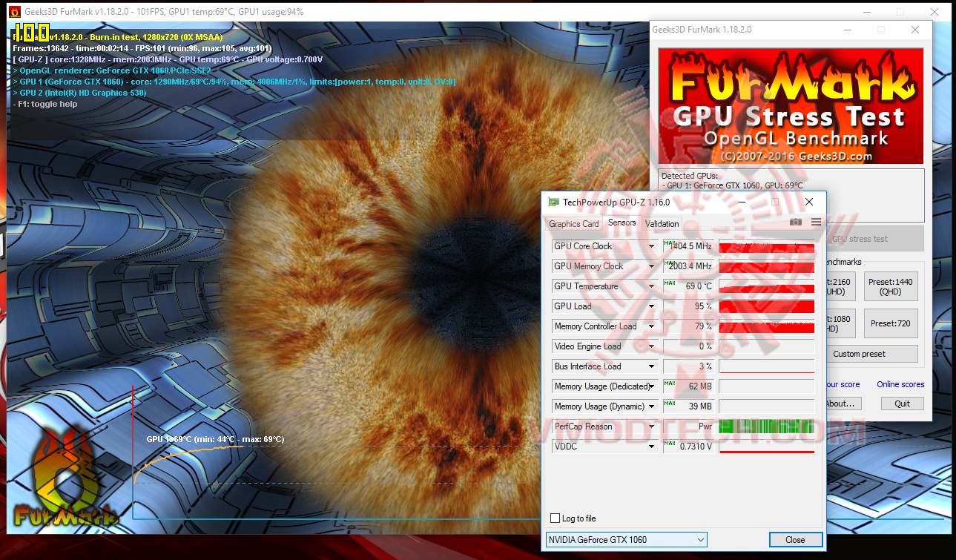The width and height of the screenshot is (956, 560).
Task: Close the TechPowerUp GPU-Z window with X
Action: click(x=809, y=202)
